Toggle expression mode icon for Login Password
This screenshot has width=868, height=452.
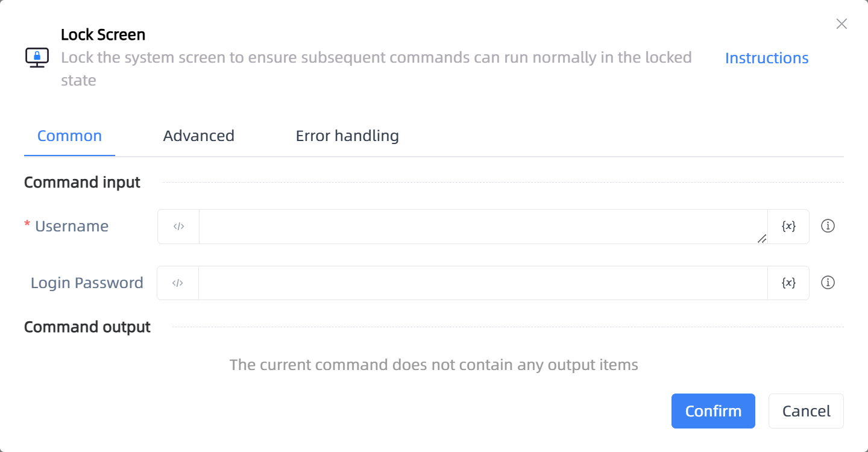tap(178, 283)
